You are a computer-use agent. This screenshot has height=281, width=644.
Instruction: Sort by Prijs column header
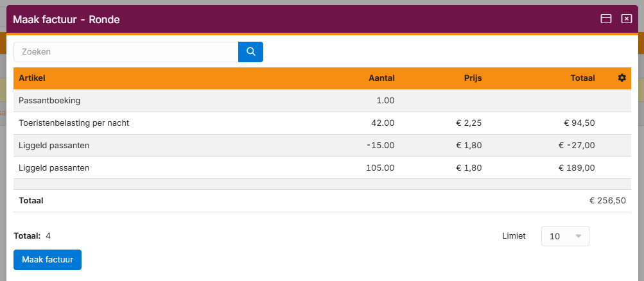pyautogui.click(x=473, y=78)
